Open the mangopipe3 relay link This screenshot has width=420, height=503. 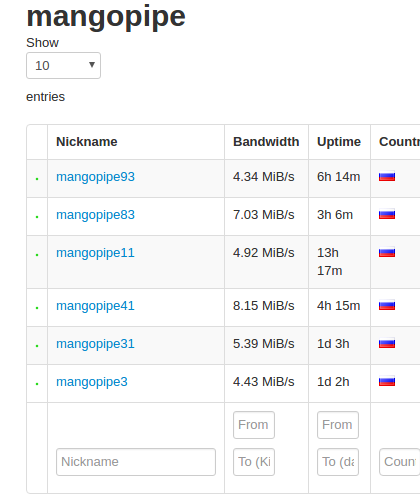point(92,382)
